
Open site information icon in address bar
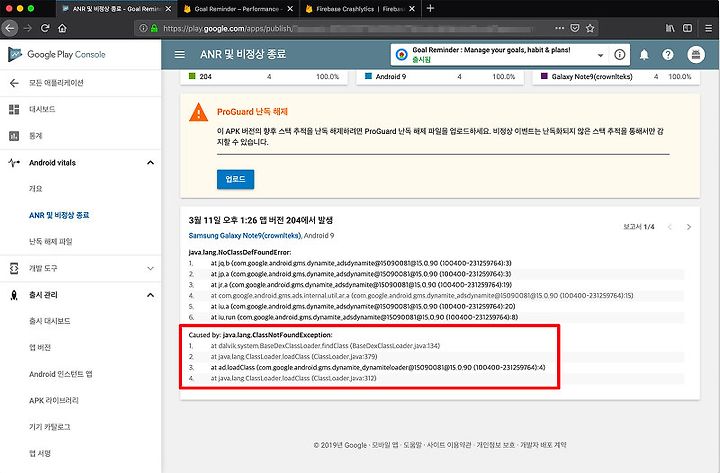click(x=143, y=28)
